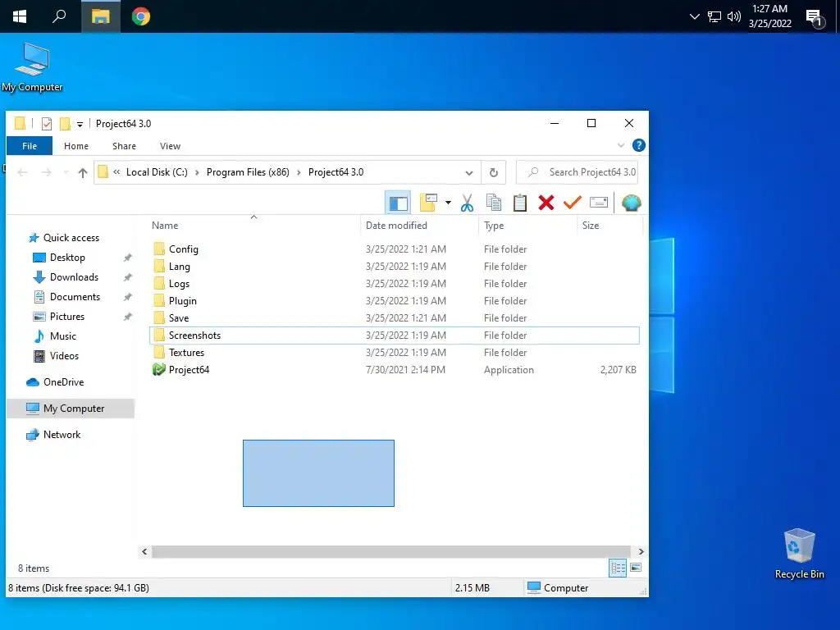Image resolution: width=840 pixels, height=630 pixels.
Task: Open the shell settings globe icon
Action: click(x=631, y=203)
